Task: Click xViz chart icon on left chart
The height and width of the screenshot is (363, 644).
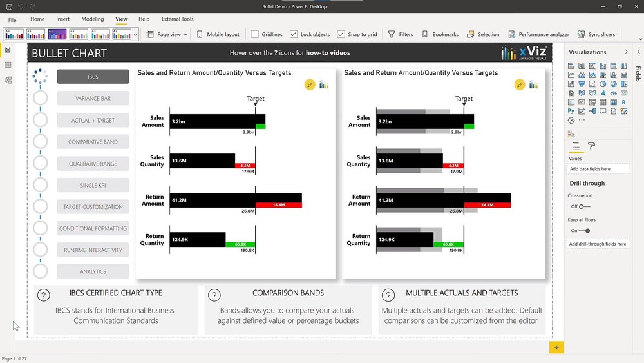Action: point(324,85)
